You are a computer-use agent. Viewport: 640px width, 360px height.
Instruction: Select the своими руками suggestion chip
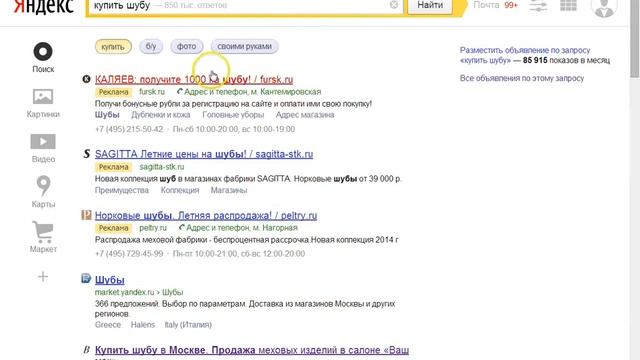coord(244,47)
